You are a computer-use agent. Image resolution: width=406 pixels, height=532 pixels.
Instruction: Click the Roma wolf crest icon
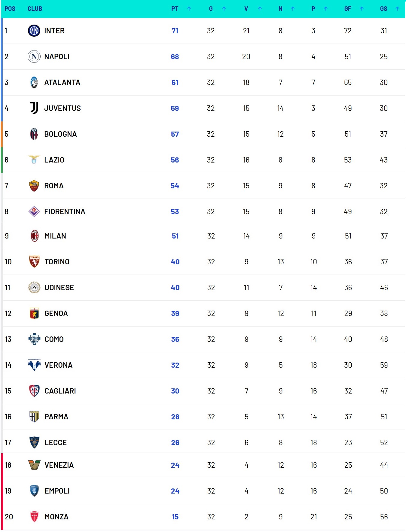[34, 186]
